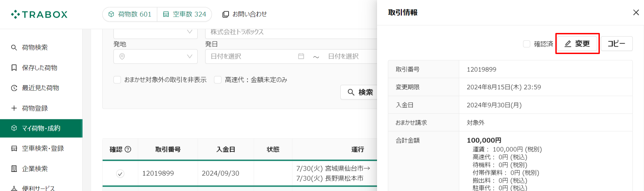
Task: Click the clock icon beside 最近見た荷物
Action: pyautogui.click(x=14, y=88)
